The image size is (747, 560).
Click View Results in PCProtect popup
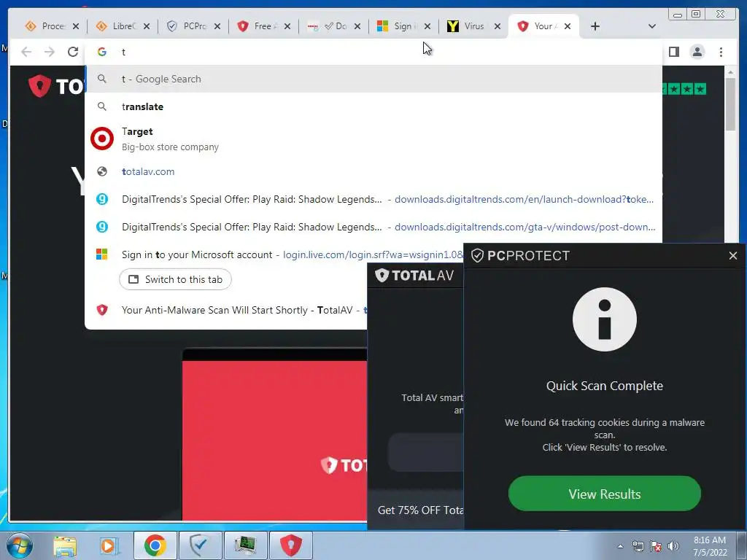(605, 494)
